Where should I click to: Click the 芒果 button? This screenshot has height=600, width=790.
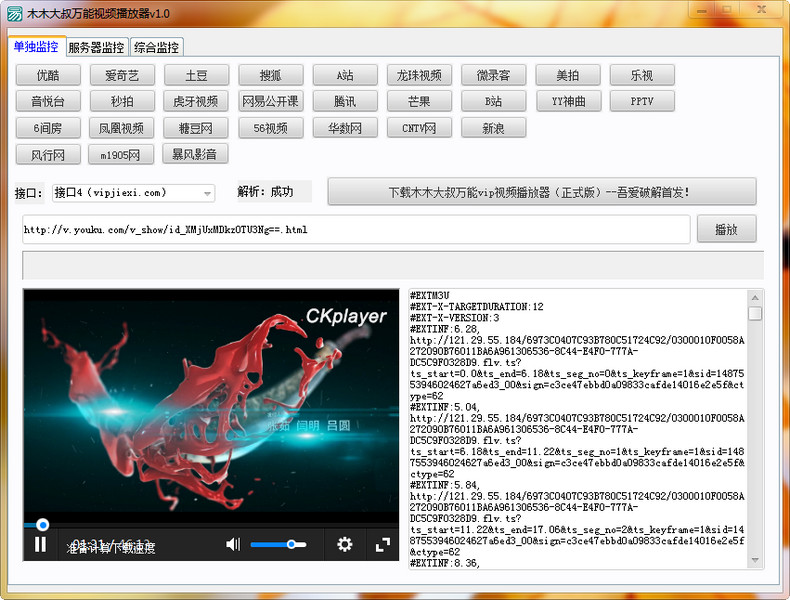[x=419, y=102]
